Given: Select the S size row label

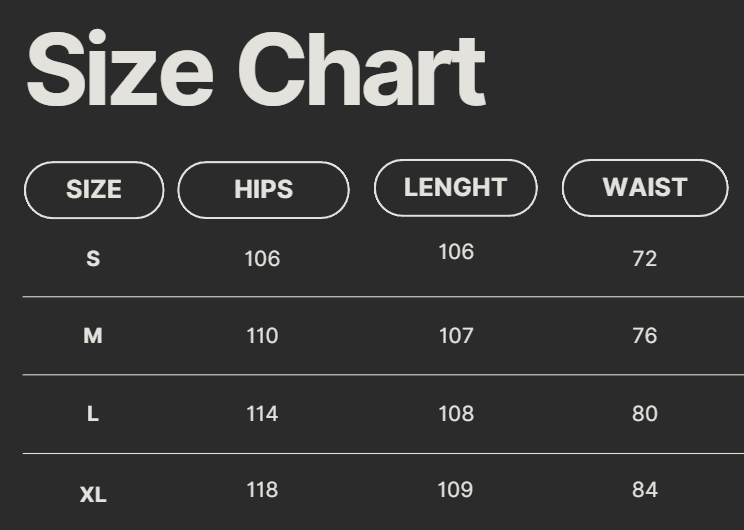Looking at the screenshot, I should pyautogui.click(x=93, y=259).
